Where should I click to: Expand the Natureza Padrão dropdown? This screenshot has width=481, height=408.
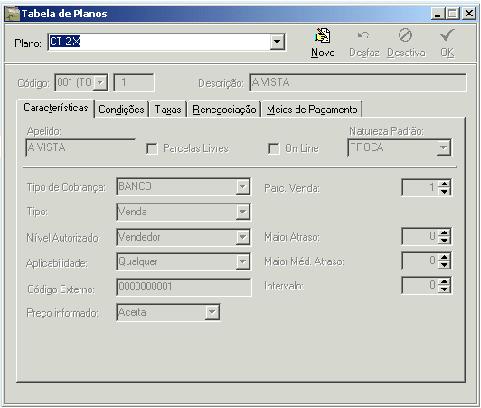[x=443, y=148]
